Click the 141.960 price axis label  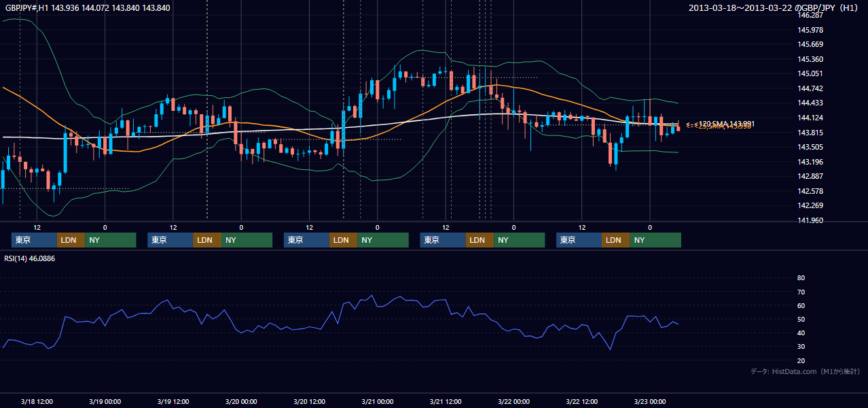click(810, 220)
